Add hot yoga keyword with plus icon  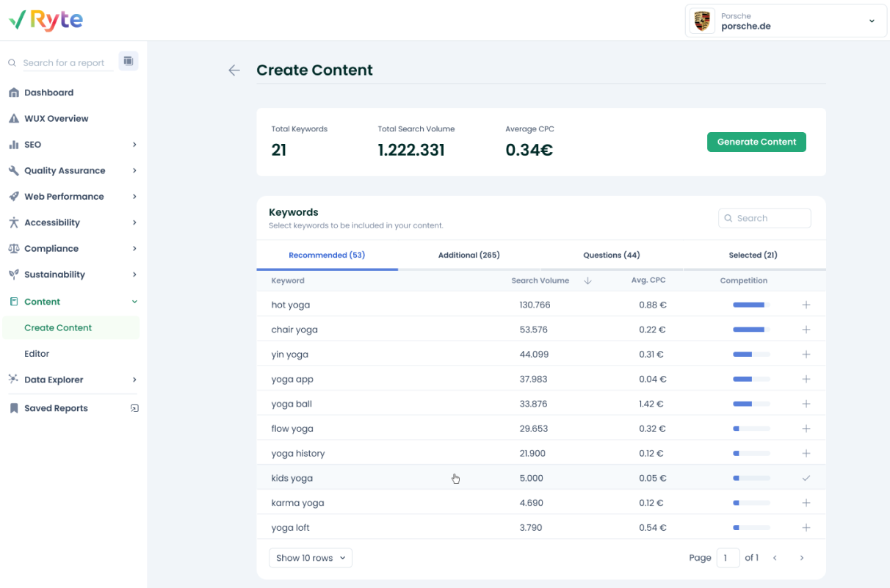pyautogui.click(x=806, y=305)
